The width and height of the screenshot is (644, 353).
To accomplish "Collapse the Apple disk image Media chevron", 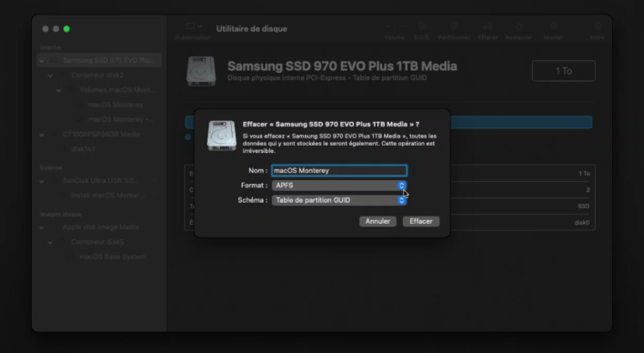I will pos(42,227).
